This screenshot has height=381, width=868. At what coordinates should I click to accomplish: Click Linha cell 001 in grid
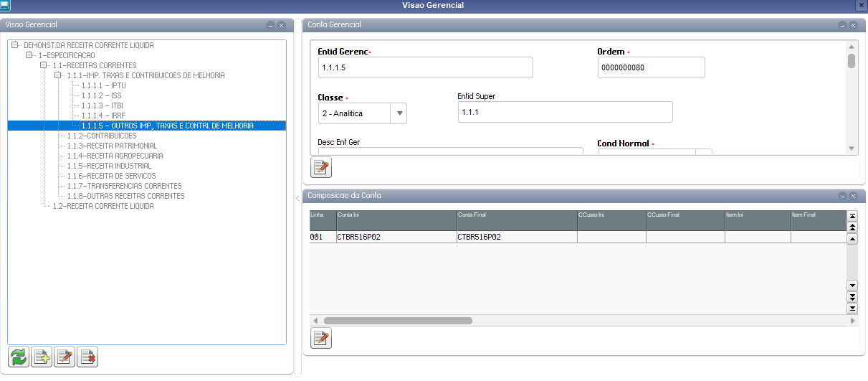tap(322, 237)
